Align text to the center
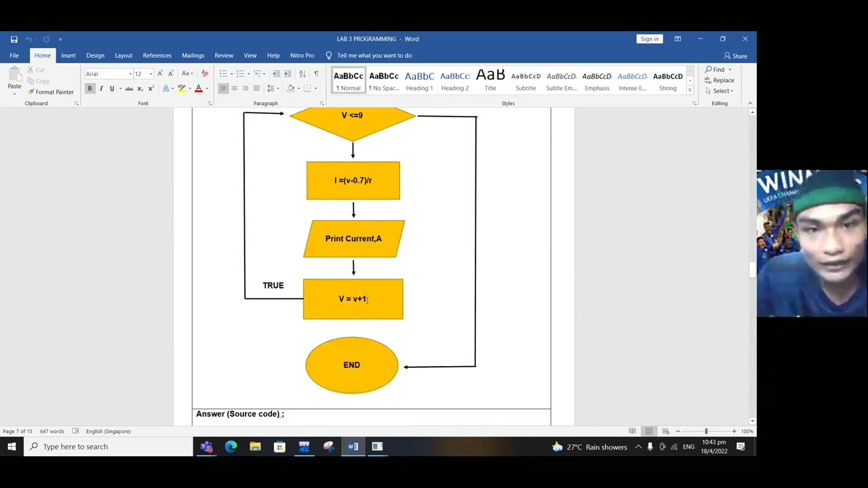 click(234, 89)
